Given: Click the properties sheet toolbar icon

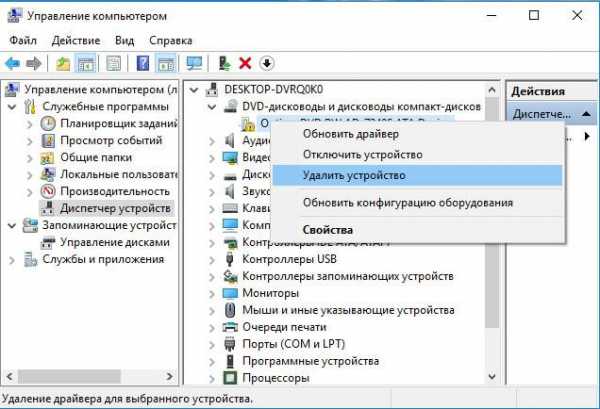Looking at the screenshot, I should point(114,63).
